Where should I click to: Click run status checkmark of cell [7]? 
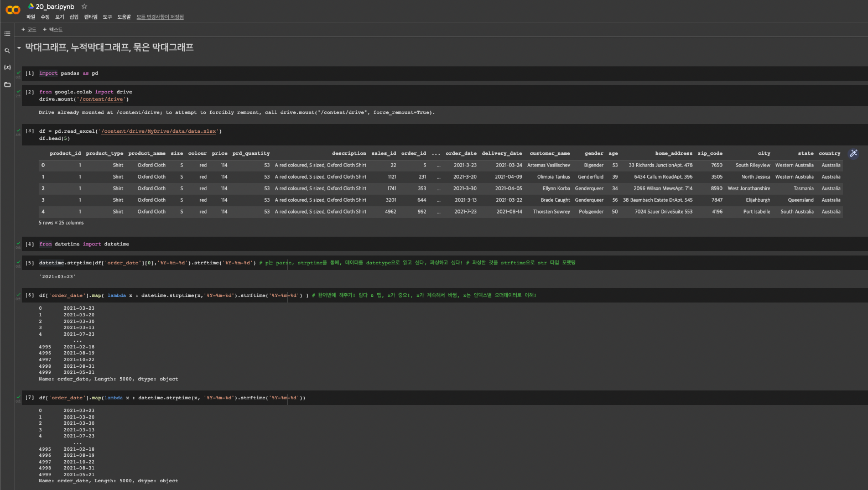[18, 397]
